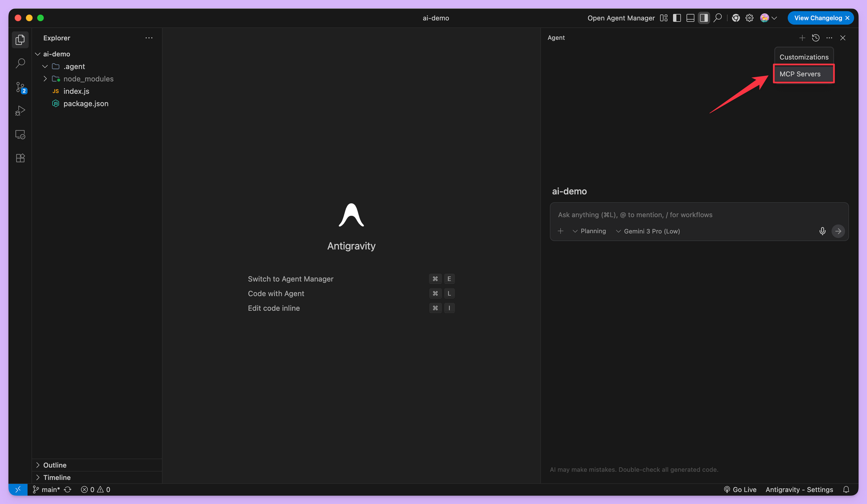Open index.js in the explorer
Image resolution: width=867 pixels, height=504 pixels.
pos(76,91)
